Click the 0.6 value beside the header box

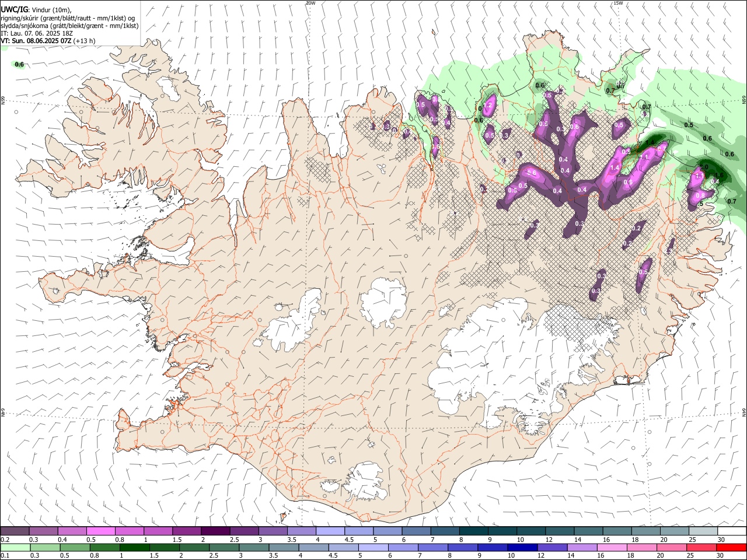(19, 64)
